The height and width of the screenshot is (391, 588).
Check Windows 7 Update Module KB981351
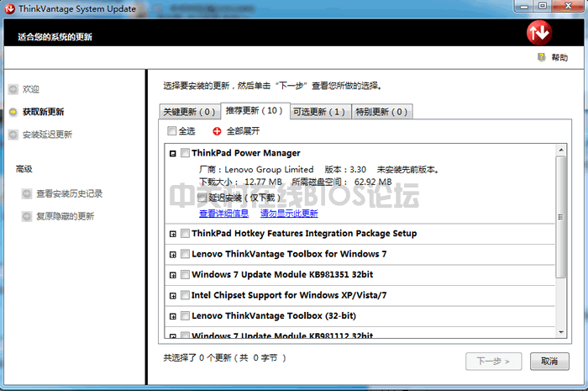click(x=185, y=275)
